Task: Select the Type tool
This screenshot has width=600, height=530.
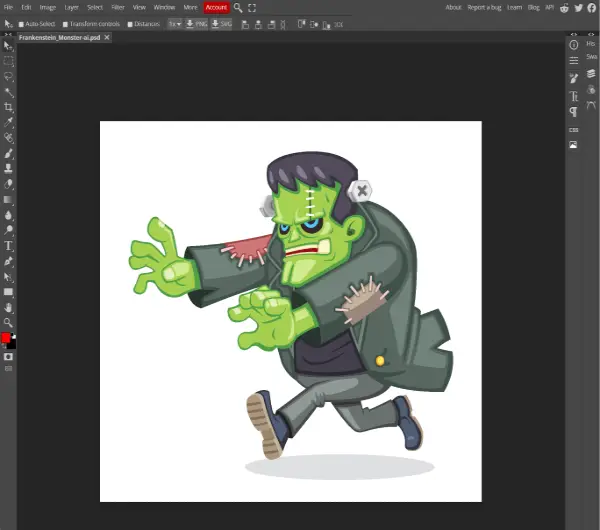Action: [x=8, y=246]
